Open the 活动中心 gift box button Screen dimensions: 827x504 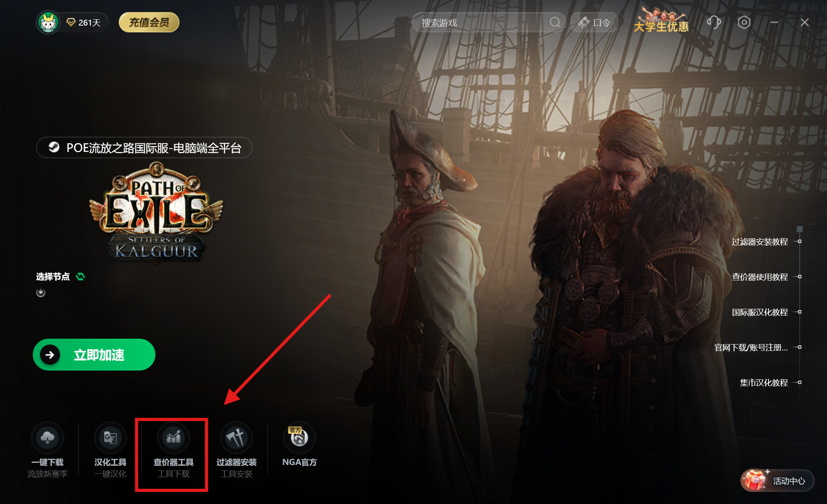point(777,480)
